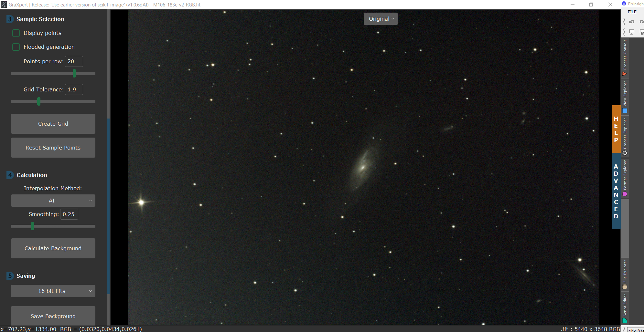The image size is (644, 332).
Task: Open the PixInsight FILE menu
Action: (x=632, y=12)
